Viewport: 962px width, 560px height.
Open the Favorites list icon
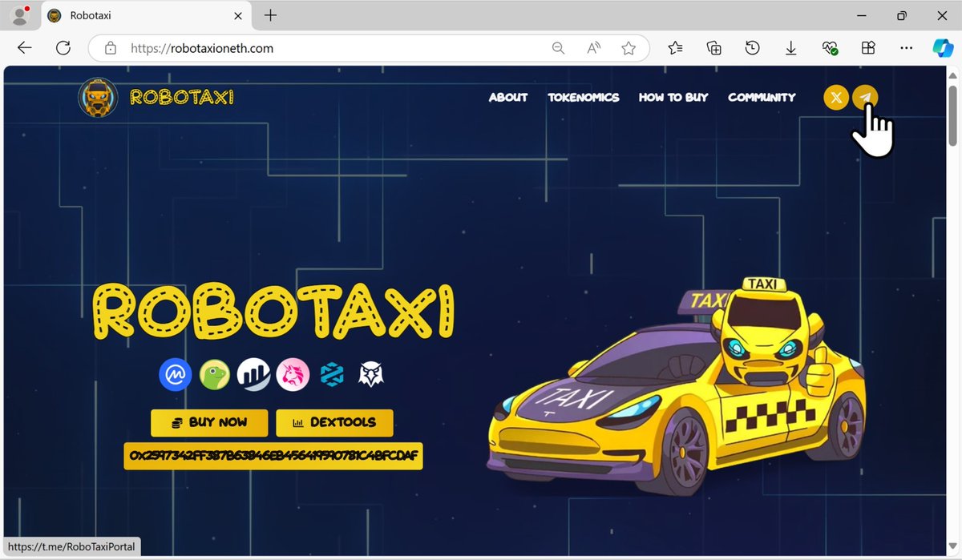(675, 48)
